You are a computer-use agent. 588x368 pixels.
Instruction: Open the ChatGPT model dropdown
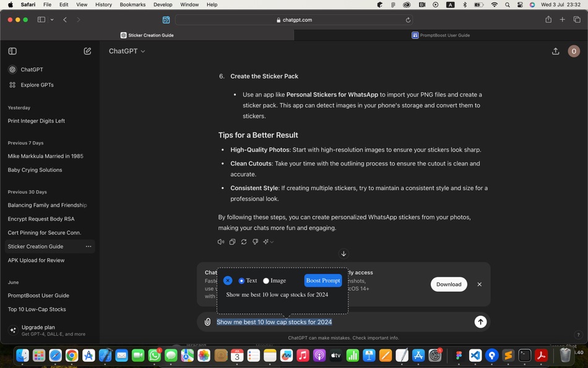[x=126, y=51]
